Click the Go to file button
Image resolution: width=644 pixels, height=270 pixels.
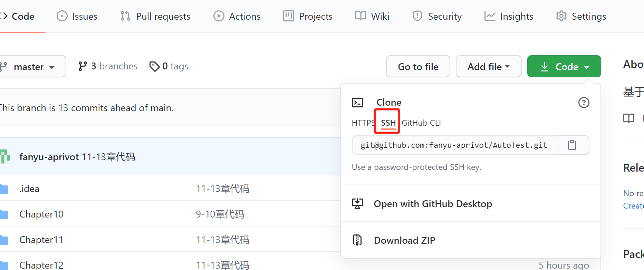pyautogui.click(x=418, y=66)
